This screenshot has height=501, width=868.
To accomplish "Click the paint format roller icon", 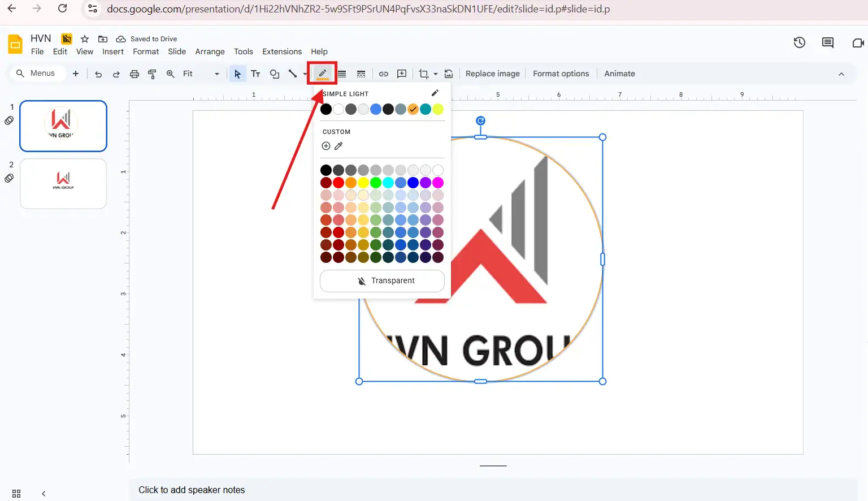I will [x=152, y=74].
